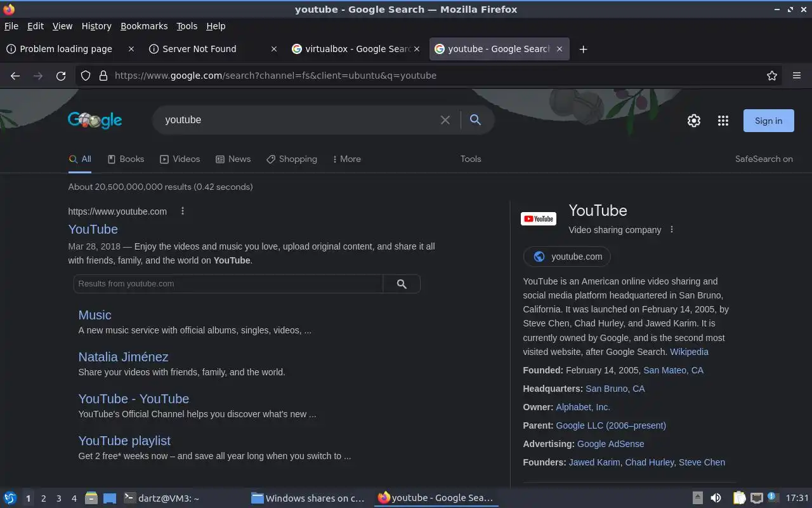Screen dimensions: 812x508
Task: Open the desktop start menu icon
Action: pyautogui.click(x=10, y=498)
